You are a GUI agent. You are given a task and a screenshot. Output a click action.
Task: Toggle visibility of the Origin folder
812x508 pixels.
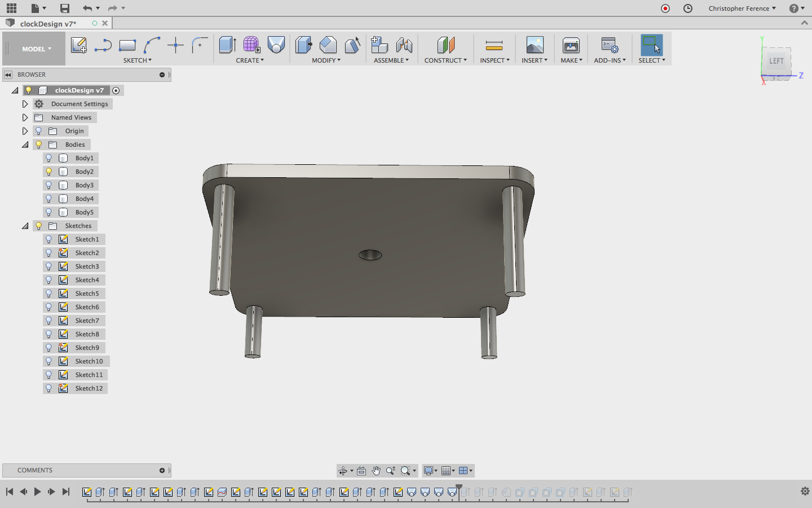pos(39,131)
